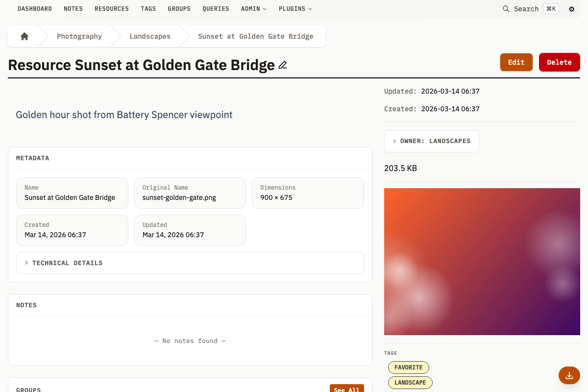This screenshot has height=392, width=588.
Task: Click the Delete button
Action: click(x=559, y=62)
